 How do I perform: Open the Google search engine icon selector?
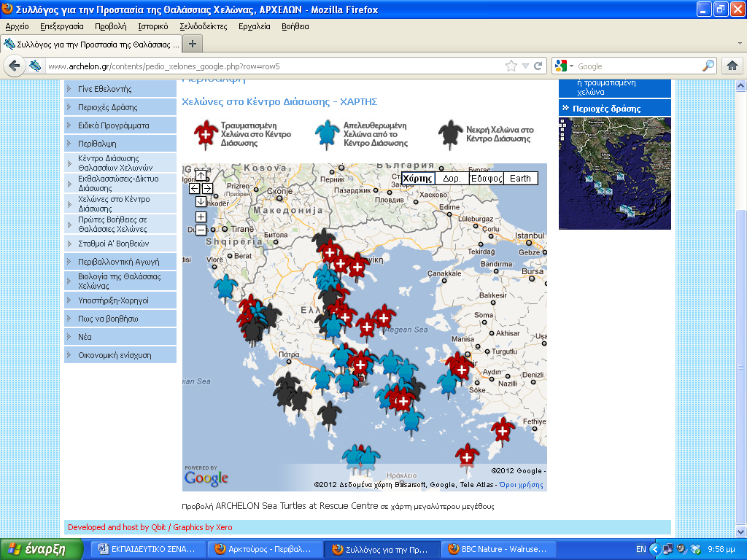tap(564, 66)
